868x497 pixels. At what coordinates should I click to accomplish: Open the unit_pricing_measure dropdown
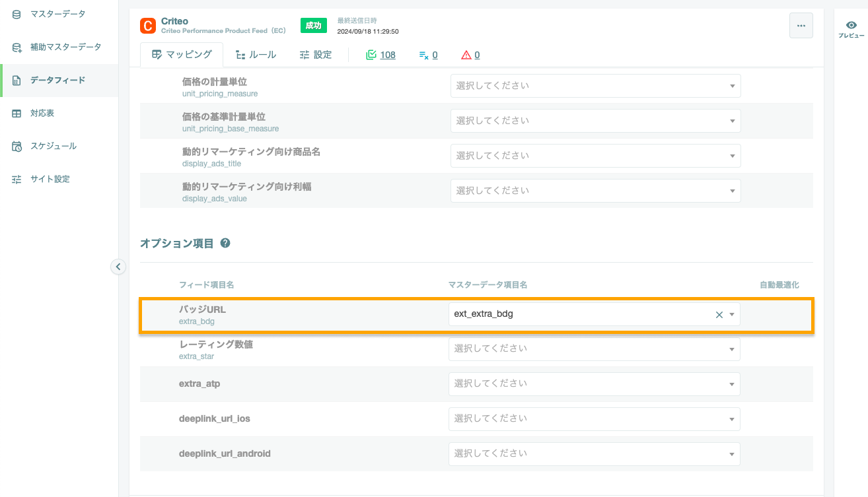596,86
